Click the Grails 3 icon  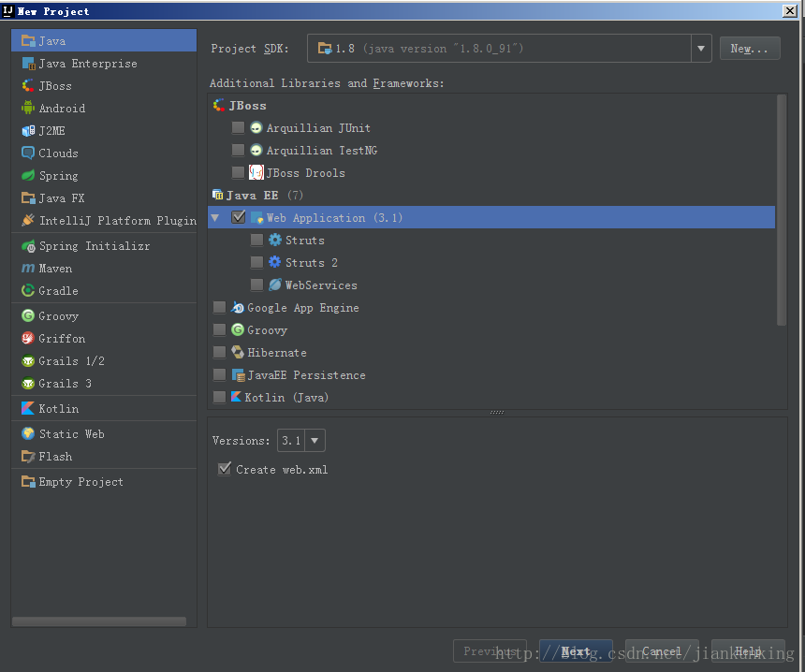(x=28, y=384)
